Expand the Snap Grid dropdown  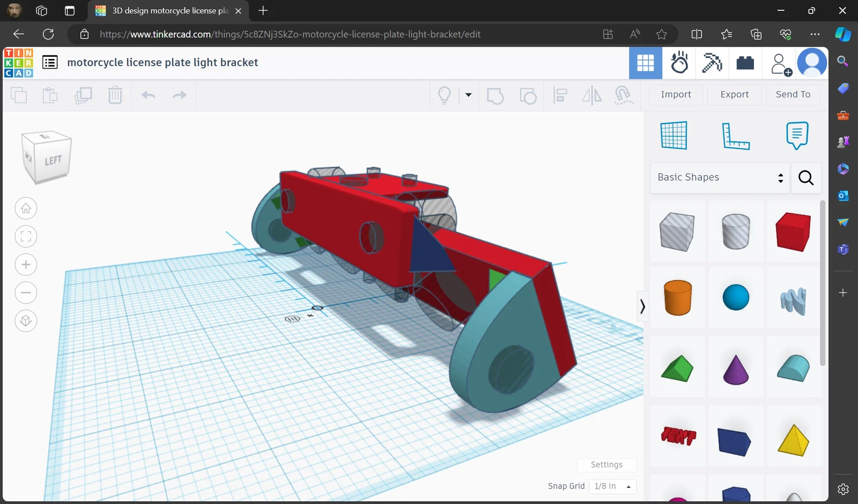(612, 486)
